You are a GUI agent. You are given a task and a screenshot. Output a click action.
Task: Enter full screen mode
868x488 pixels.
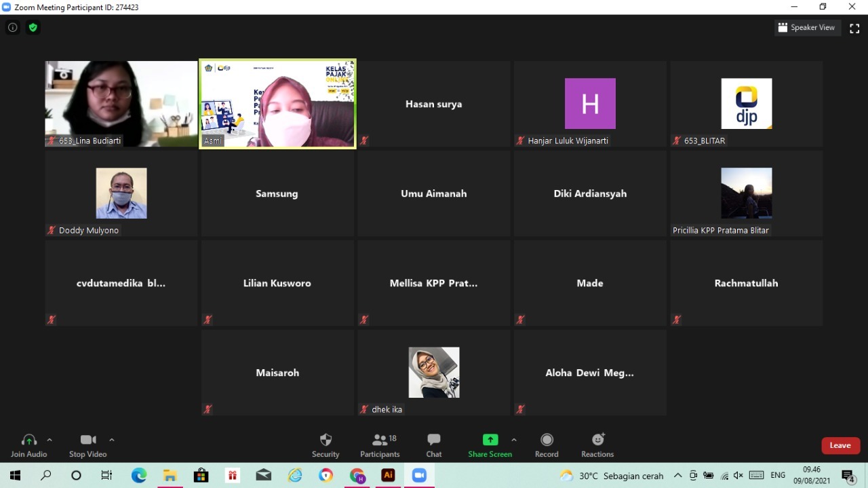click(854, 28)
